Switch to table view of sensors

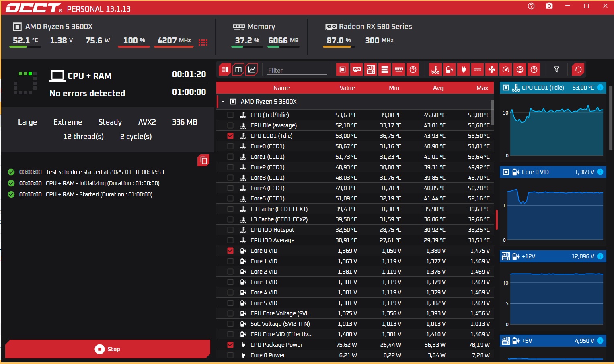[238, 70]
